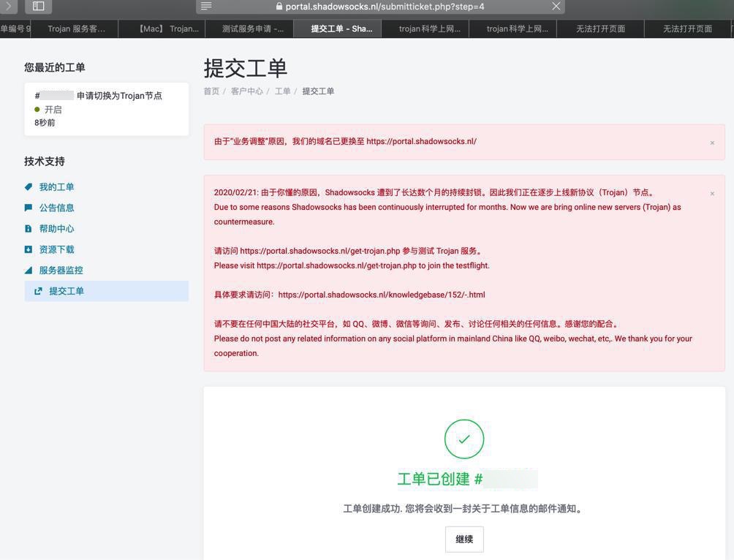The width and height of the screenshot is (734, 560).
Task: Click the 公告信息 flag icon
Action: [29, 208]
